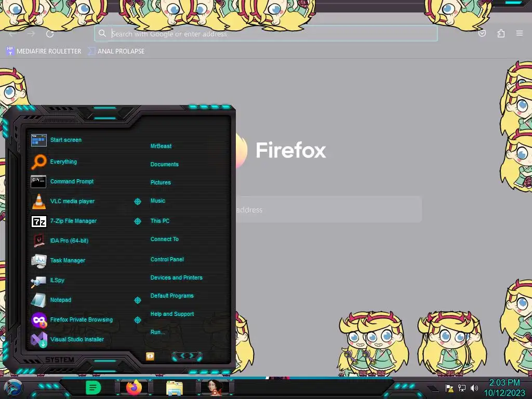
Task: Launch IDA Pro (64-bit) icon
Action: [38, 241]
